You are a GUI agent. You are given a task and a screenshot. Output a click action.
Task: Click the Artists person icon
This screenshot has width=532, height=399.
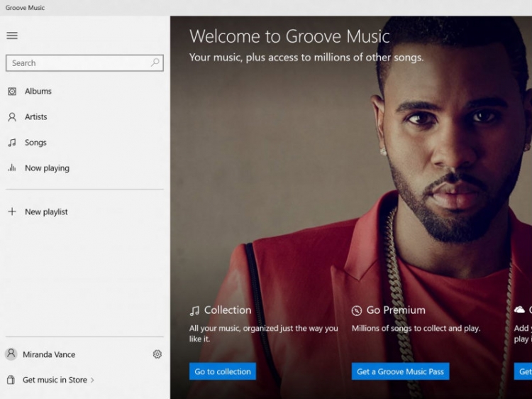(x=12, y=117)
